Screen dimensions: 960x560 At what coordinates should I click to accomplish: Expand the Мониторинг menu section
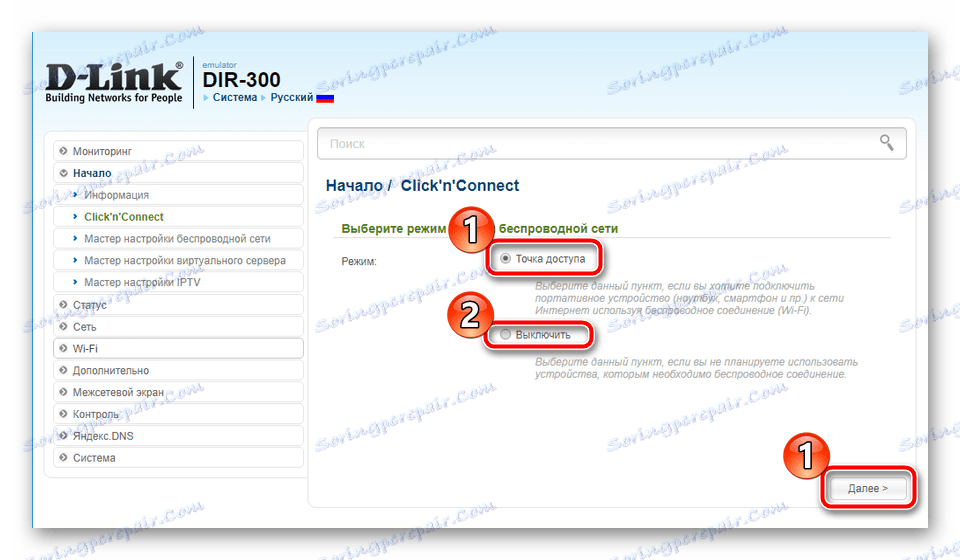(179, 151)
